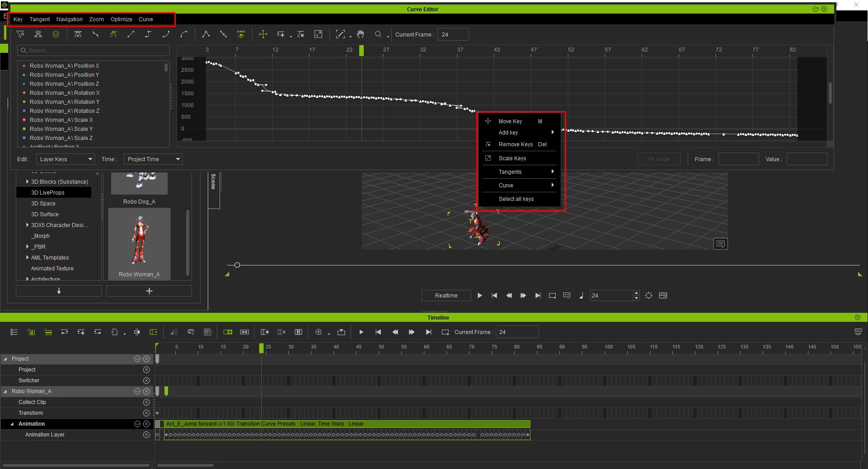
Task: Collapse the Project track group
Action: [5, 359]
